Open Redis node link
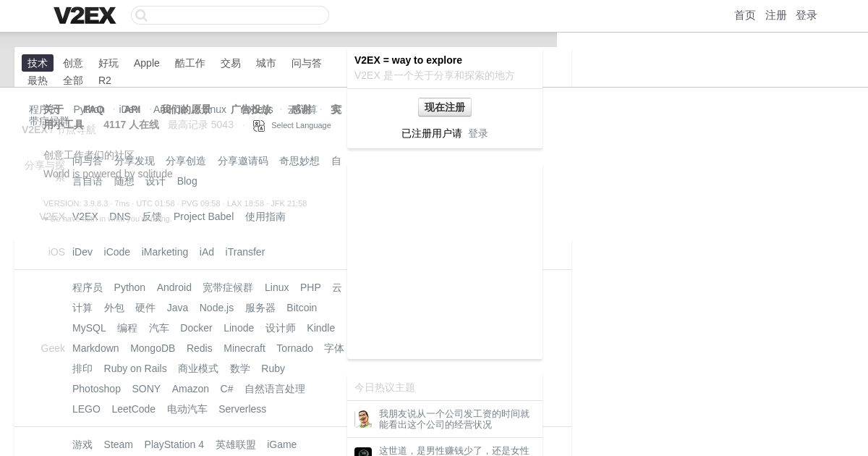 coord(200,348)
